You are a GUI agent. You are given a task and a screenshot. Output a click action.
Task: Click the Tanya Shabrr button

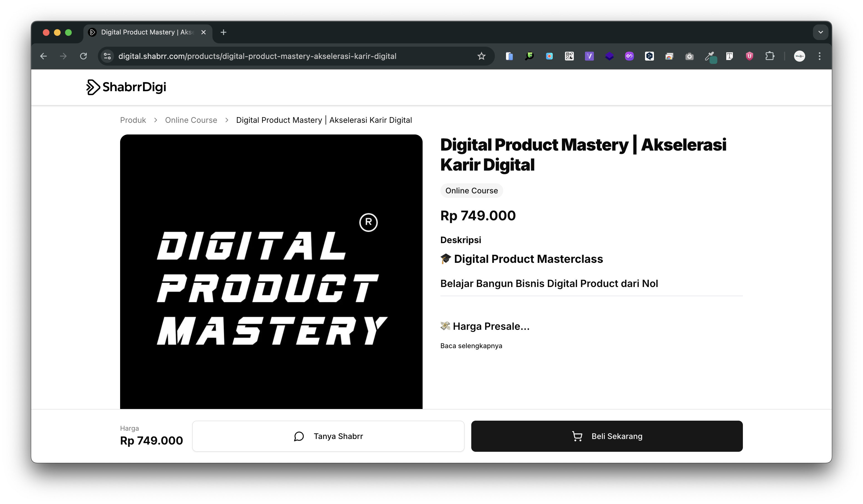click(x=328, y=436)
